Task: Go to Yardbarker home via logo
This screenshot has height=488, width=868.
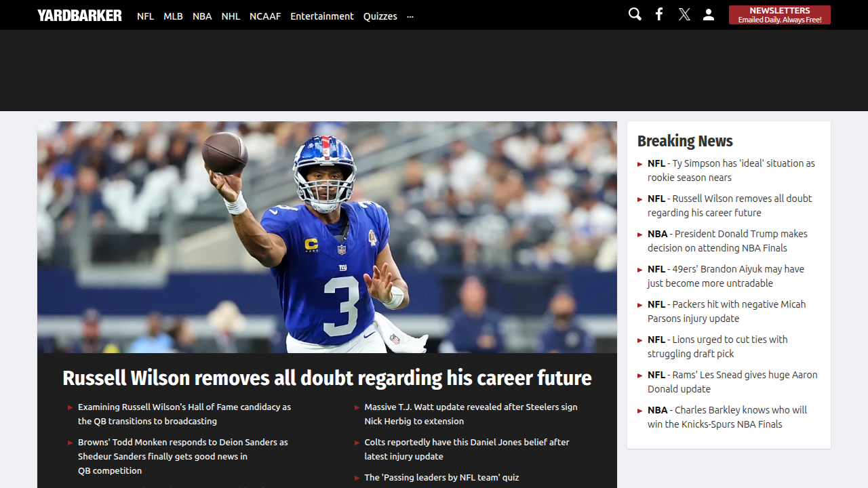Action: pyautogui.click(x=79, y=15)
